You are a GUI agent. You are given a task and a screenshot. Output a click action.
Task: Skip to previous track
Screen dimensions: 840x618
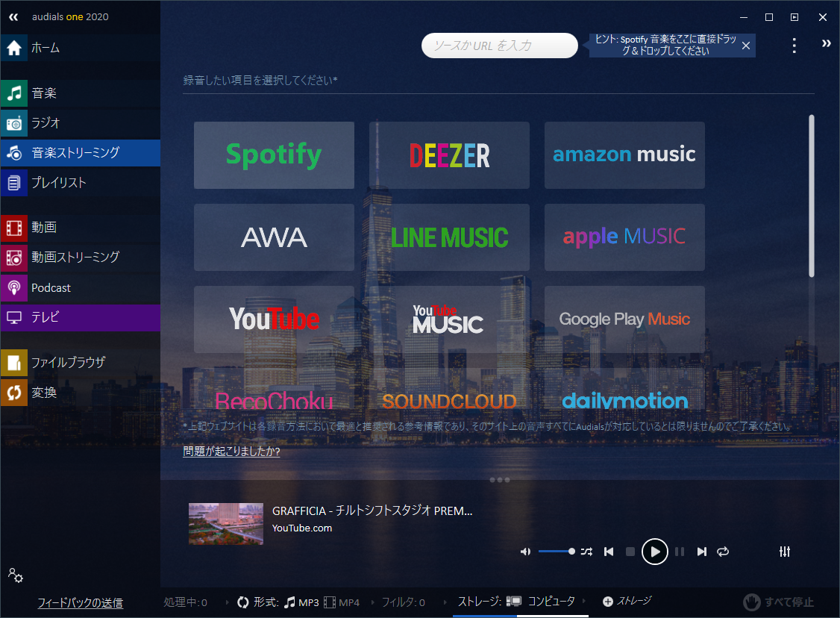tap(609, 552)
